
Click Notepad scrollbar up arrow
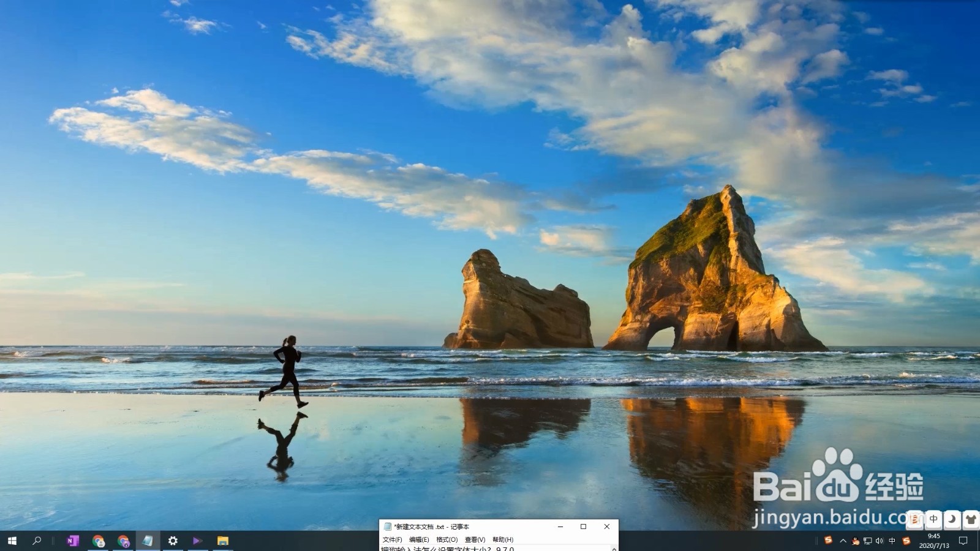614,549
